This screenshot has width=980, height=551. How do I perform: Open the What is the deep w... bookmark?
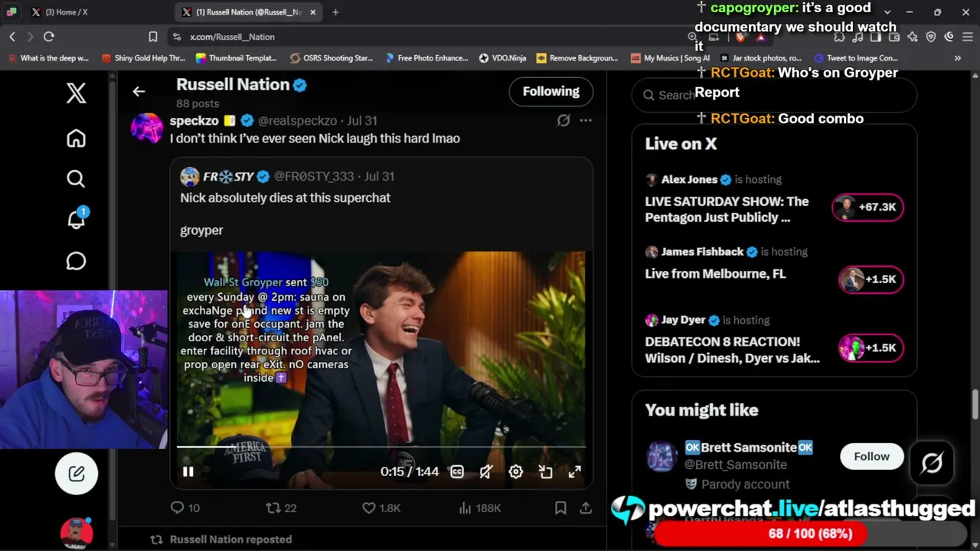pos(48,58)
